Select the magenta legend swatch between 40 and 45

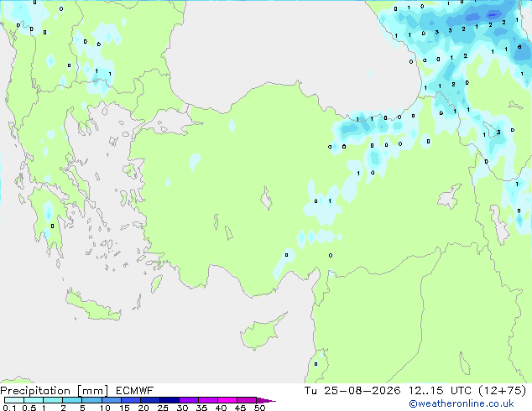pos(227,400)
